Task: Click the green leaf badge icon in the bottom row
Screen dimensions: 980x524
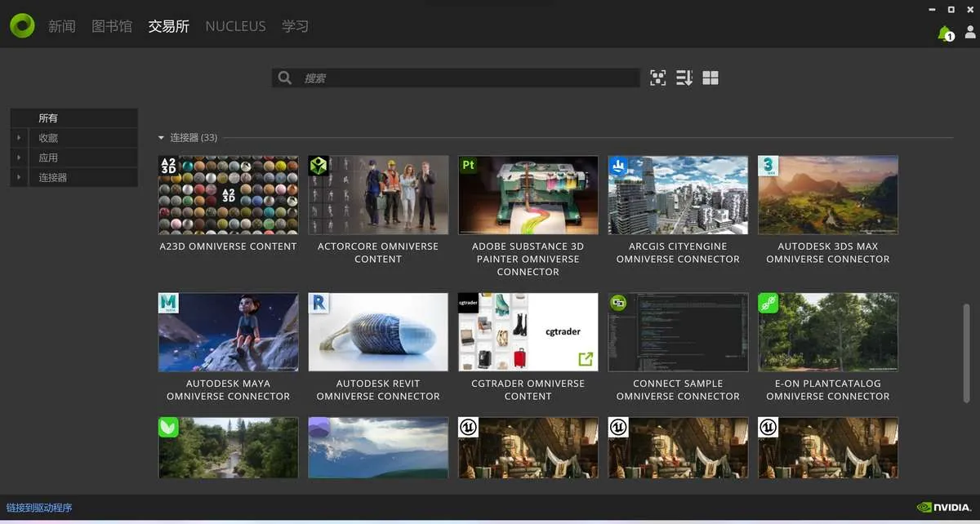Action: click(168, 427)
